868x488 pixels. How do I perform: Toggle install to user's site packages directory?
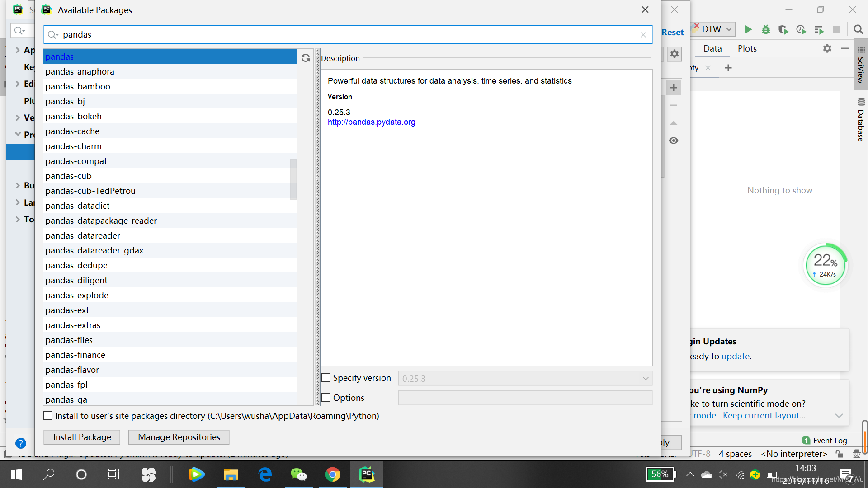(48, 416)
